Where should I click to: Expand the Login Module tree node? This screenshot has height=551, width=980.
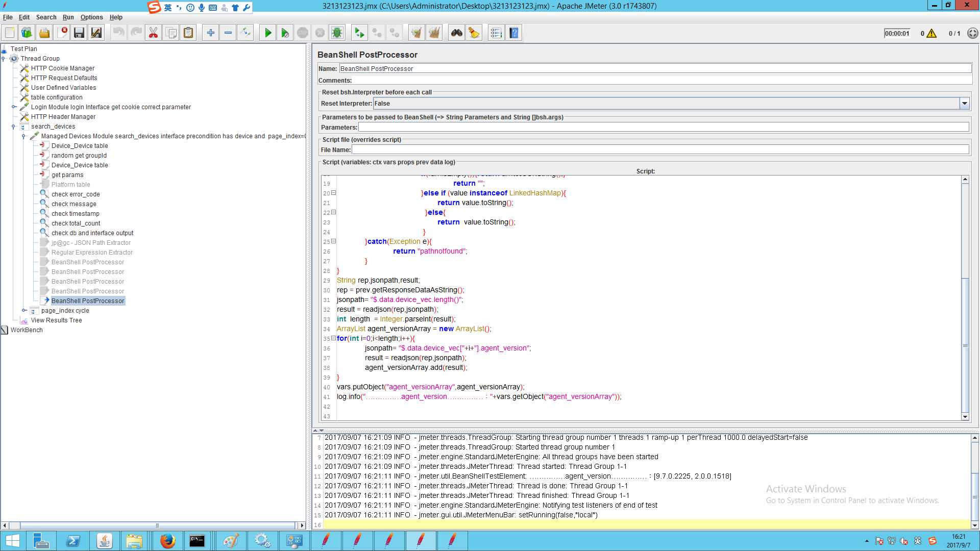tap(14, 107)
